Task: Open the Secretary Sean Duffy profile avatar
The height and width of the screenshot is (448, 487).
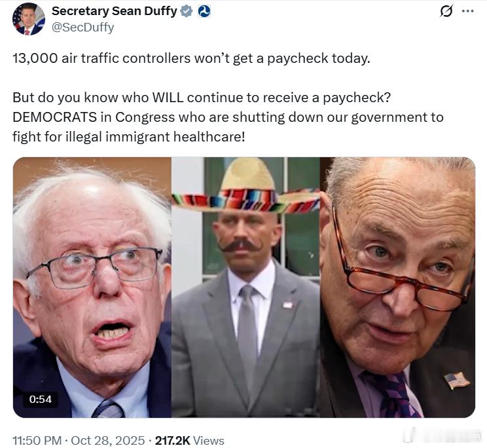Action: (x=29, y=19)
